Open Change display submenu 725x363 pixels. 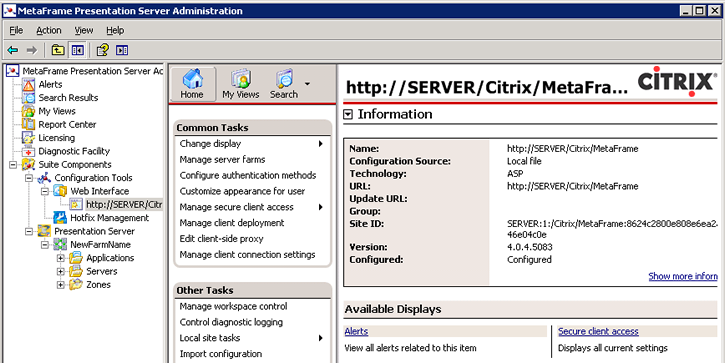point(252,144)
